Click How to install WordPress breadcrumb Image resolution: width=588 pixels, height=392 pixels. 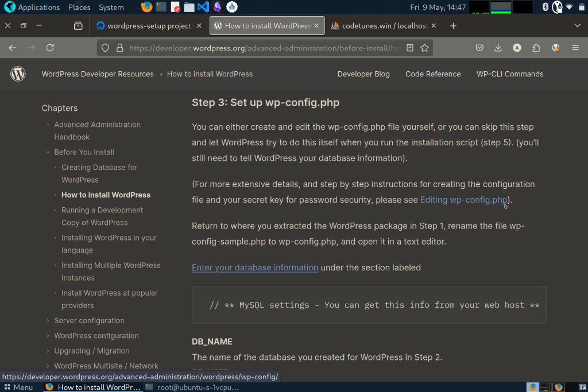coord(210,74)
